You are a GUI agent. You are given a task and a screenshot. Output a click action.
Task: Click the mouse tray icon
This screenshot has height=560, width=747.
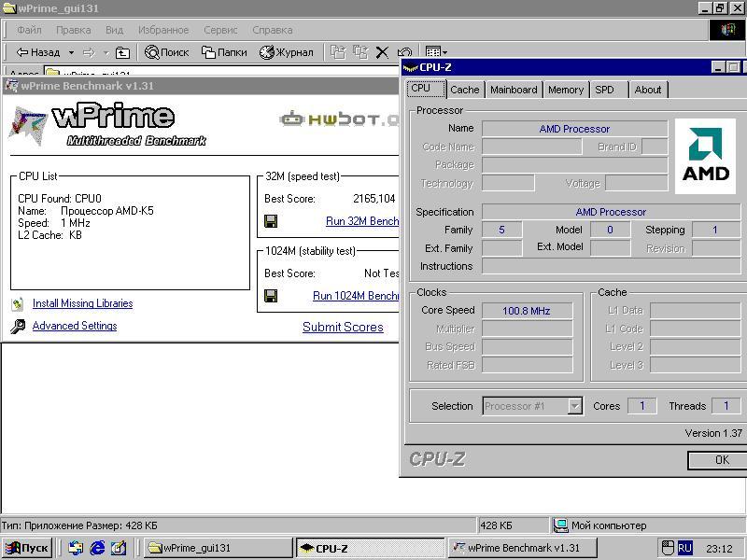click(x=668, y=548)
